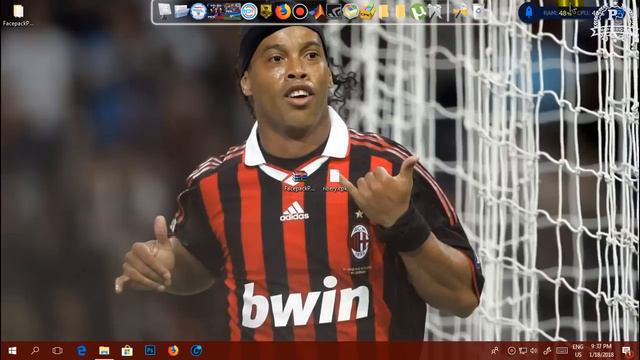Open Task View on the taskbar
Screen dimensions: 640x360
[x=58, y=351]
